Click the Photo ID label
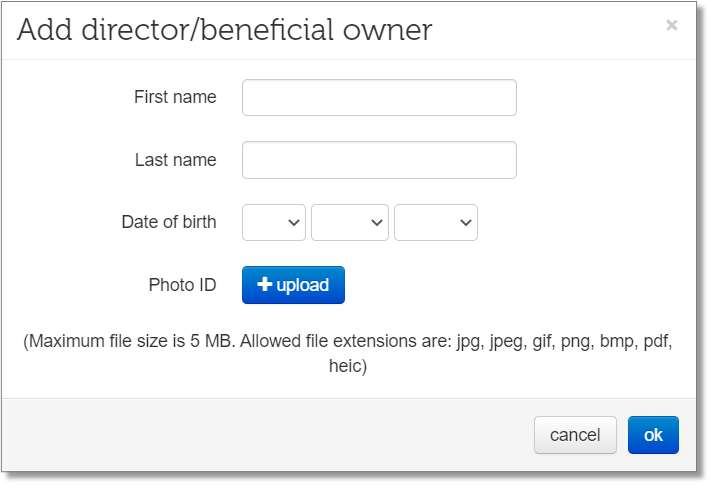710x485 pixels. click(182, 285)
